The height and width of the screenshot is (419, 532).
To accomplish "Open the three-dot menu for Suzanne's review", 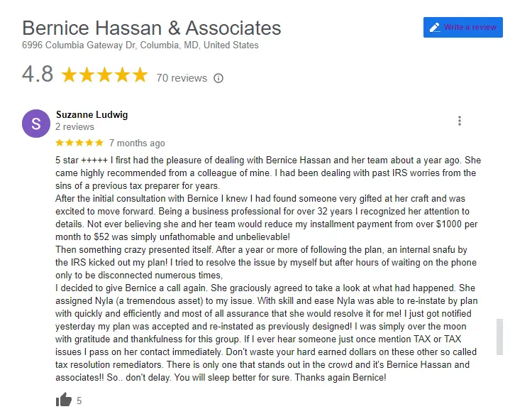I will click(460, 121).
